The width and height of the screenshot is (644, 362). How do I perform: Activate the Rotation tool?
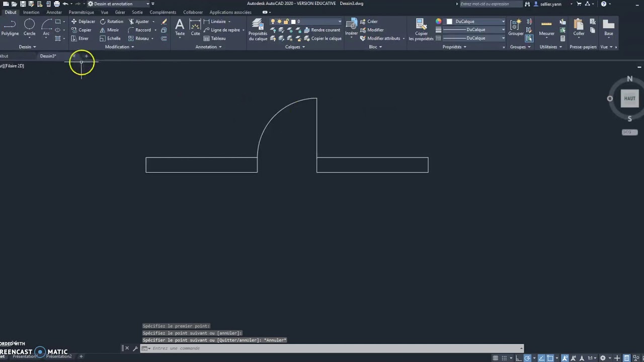[x=111, y=22]
